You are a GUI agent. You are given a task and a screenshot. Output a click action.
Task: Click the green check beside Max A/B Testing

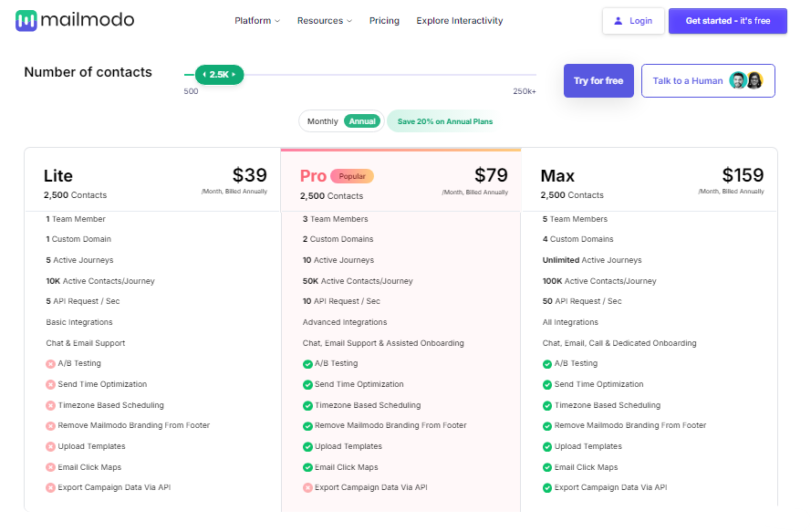click(x=547, y=364)
